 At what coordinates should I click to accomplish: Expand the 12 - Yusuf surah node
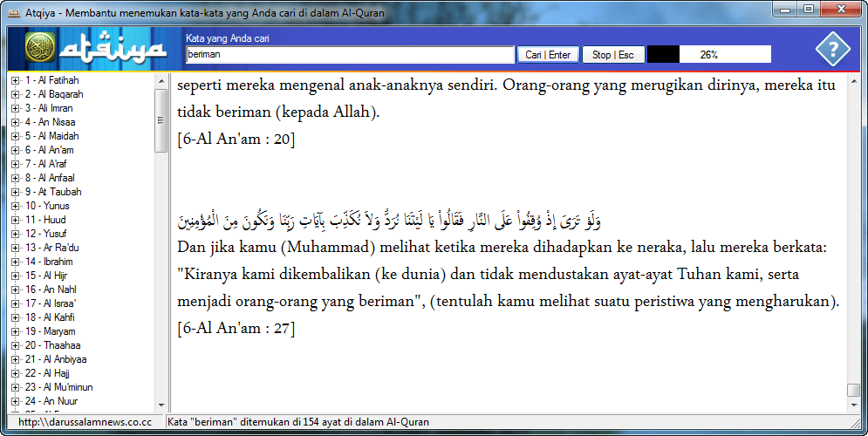point(16,234)
